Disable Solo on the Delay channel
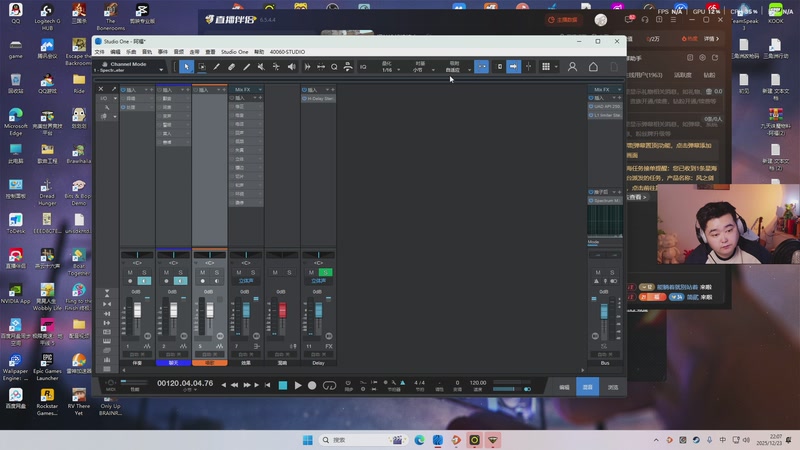The width and height of the screenshot is (800, 450). pos(326,272)
